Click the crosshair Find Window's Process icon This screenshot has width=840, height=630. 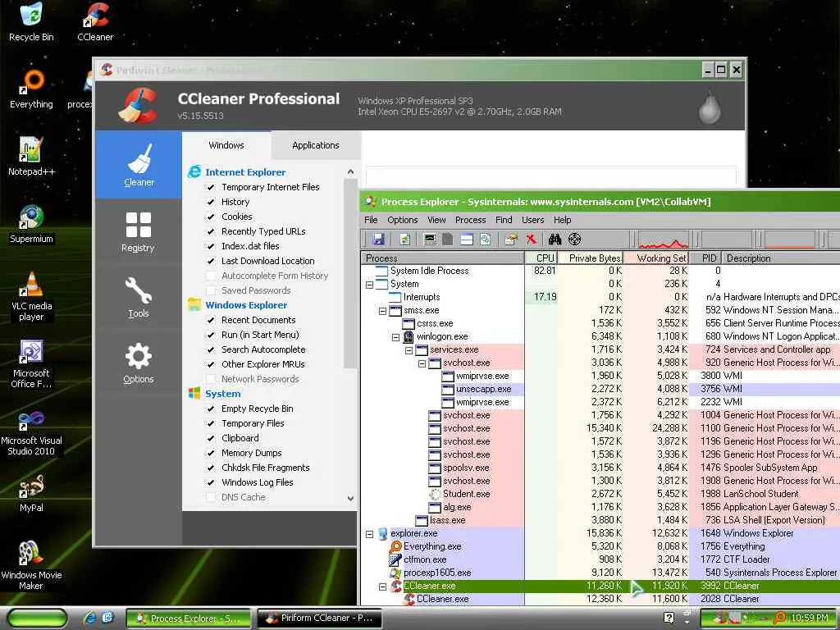coord(574,240)
